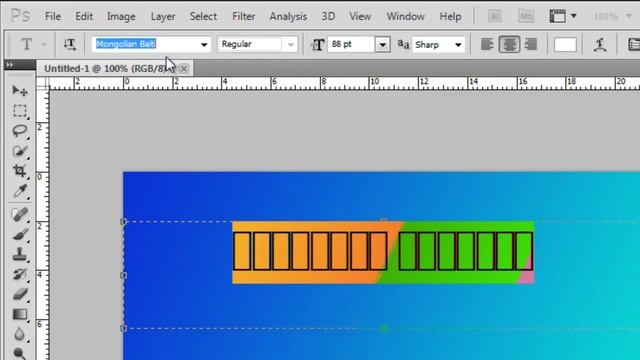
Task: Left align the text
Action: (487, 44)
